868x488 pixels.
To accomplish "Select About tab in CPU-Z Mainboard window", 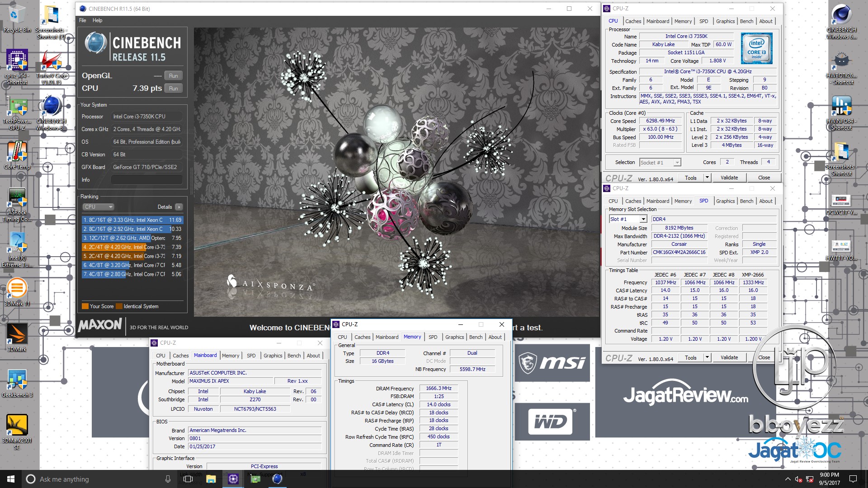I will point(313,356).
